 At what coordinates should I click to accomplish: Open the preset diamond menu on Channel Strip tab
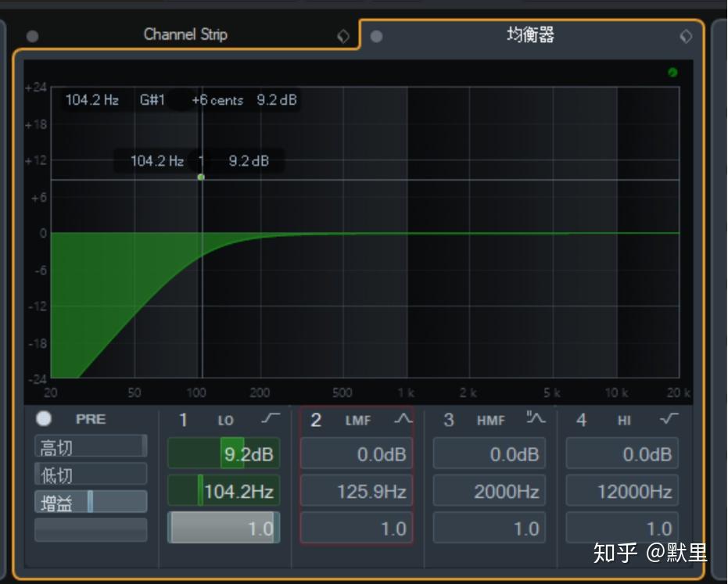[342, 35]
